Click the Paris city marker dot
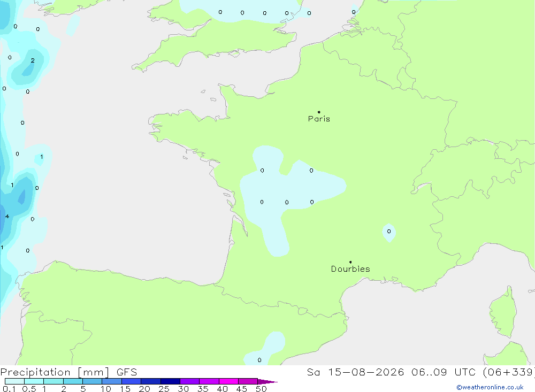This screenshot has width=535, height=392. pos(319,112)
